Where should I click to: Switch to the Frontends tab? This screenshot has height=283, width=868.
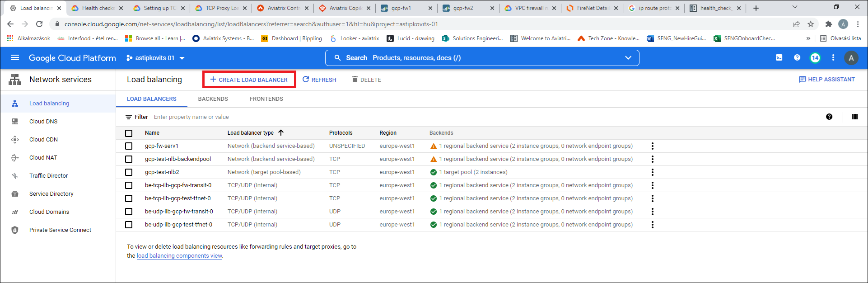266,99
